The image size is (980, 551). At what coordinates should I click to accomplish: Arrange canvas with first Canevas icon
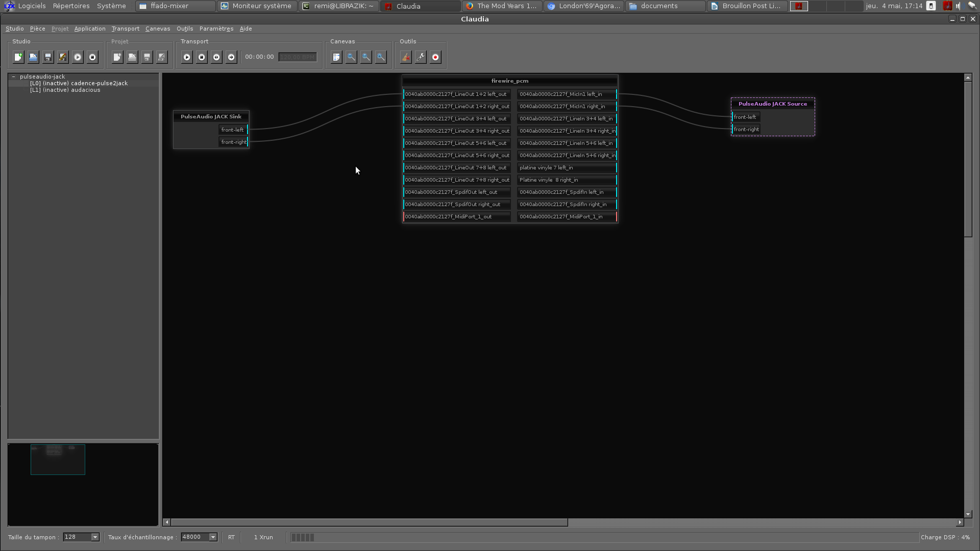[336, 57]
